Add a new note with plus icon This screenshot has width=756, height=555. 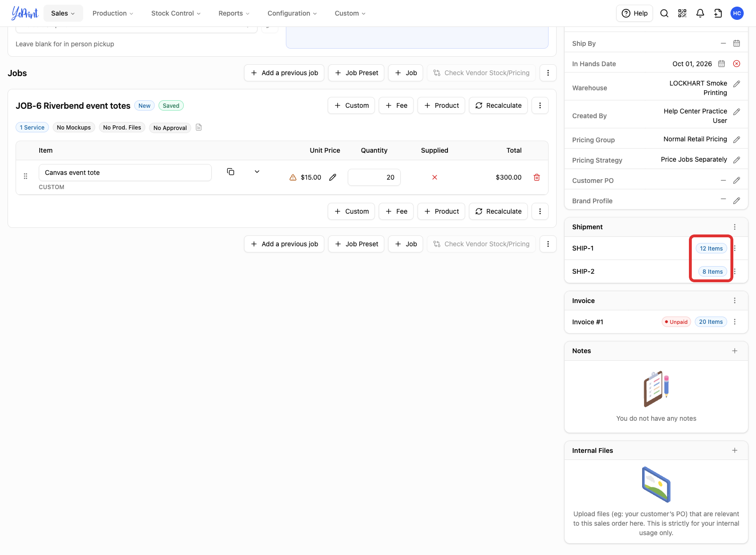(735, 351)
